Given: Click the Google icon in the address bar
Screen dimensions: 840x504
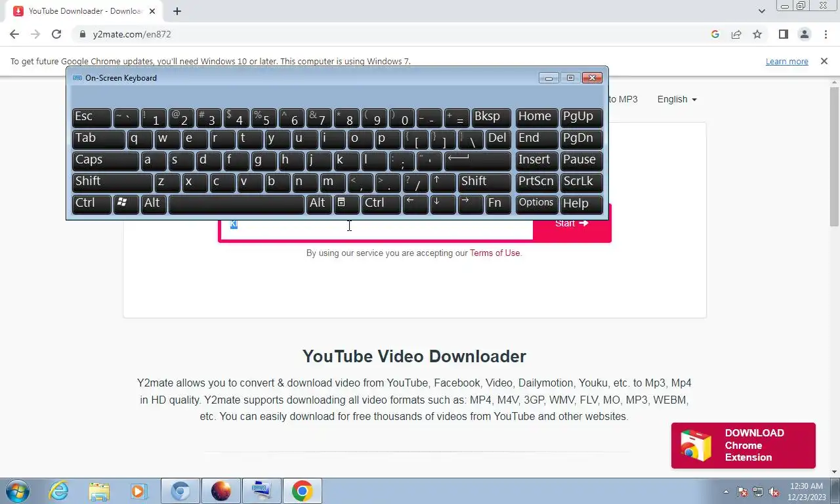Looking at the screenshot, I should (x=715, y=34).
